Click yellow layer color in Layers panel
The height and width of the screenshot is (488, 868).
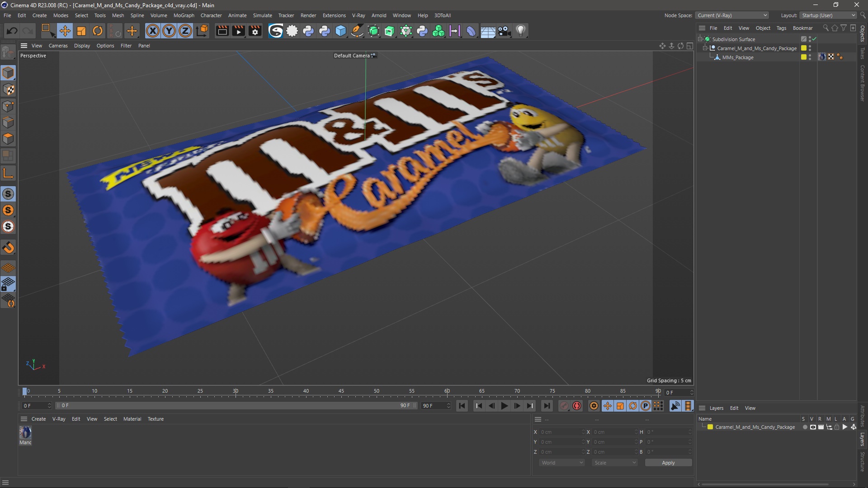click(x=710, y=427)
